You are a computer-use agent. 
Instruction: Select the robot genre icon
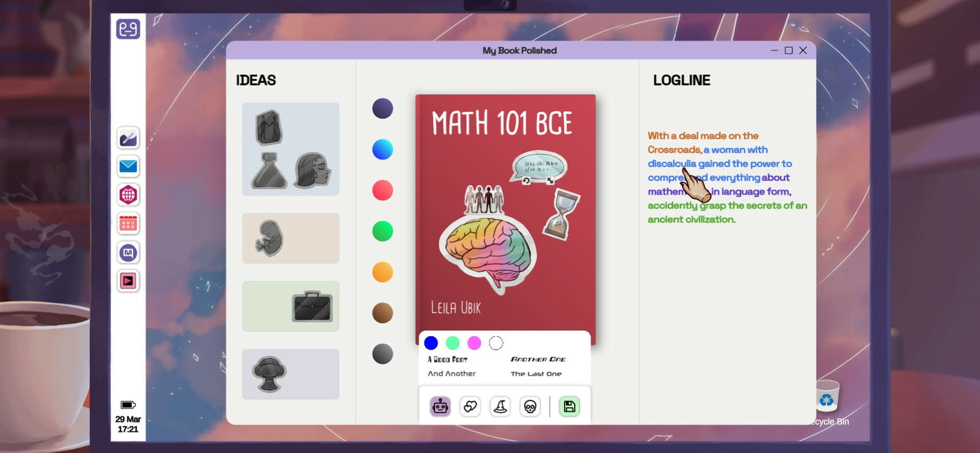coord(440,406)
